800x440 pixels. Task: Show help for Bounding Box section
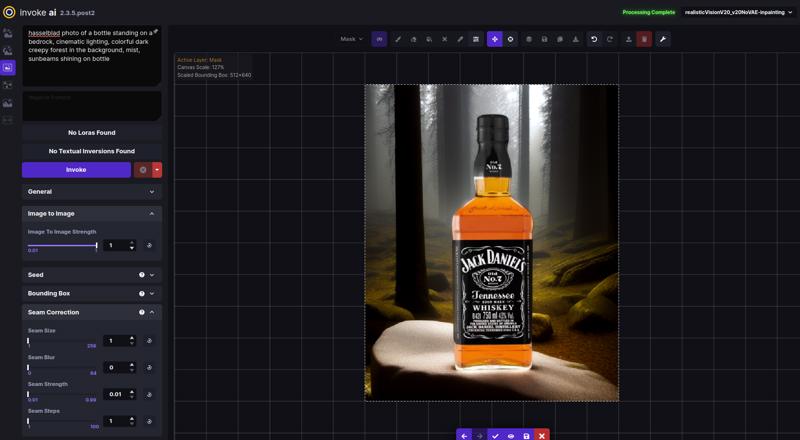(x=142, y=294)
